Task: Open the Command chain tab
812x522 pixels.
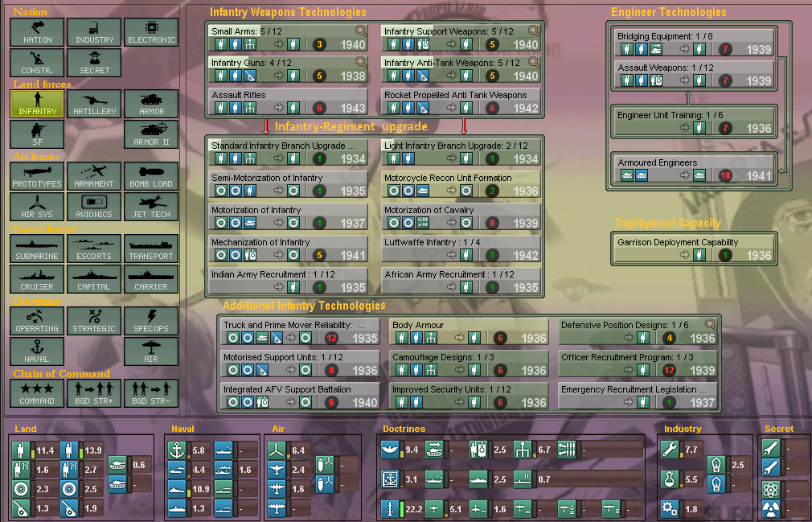Action: [37, 393]
